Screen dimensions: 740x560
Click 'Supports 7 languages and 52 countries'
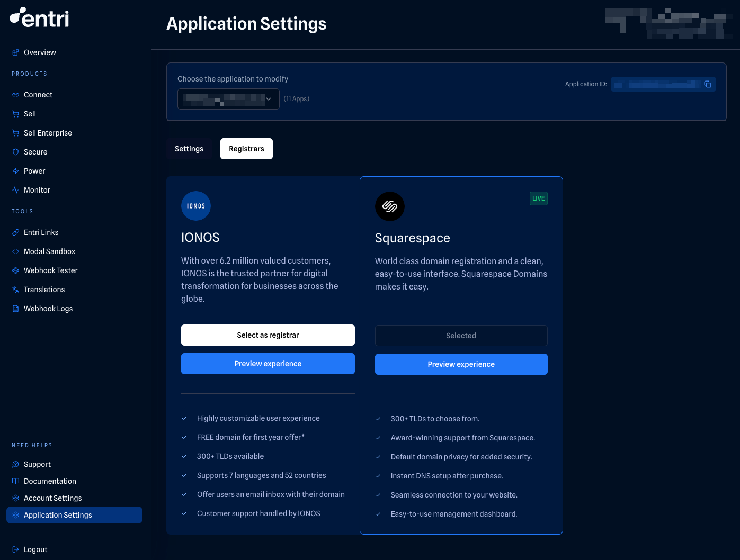[x=262, y=475]
